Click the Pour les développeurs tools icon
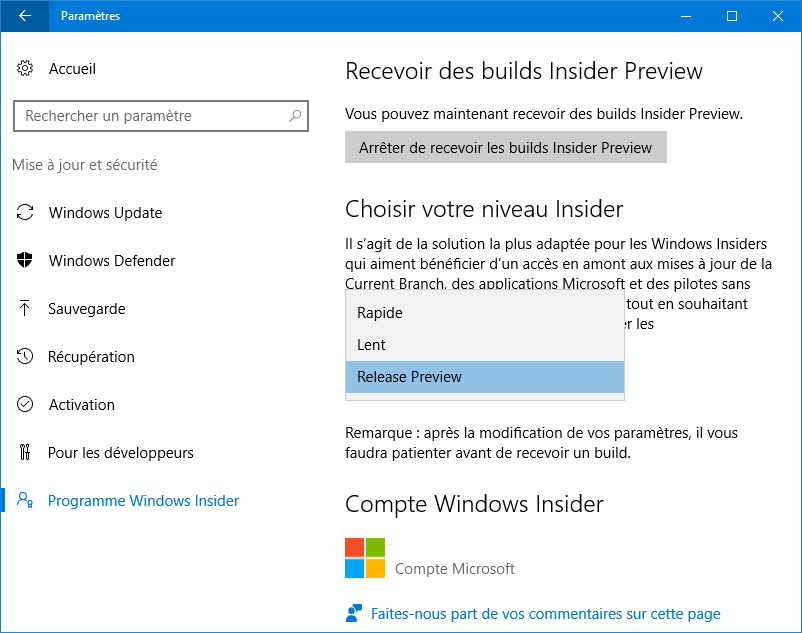Viewport: 802px width, 633px height. pos(26,453)
